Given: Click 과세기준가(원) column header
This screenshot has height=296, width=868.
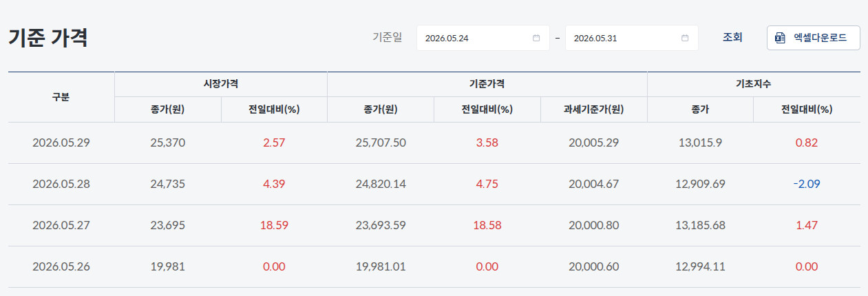Looking at the screenshot, I should pos(594,109).
